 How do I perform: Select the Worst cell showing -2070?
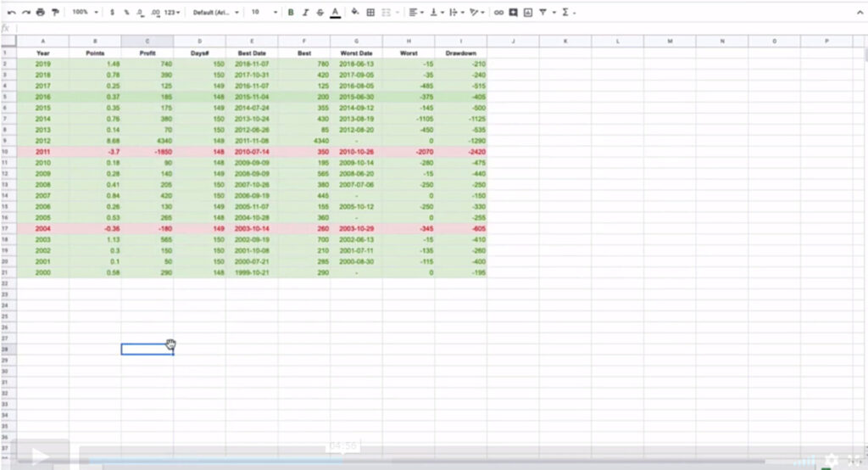pos(409,152)
